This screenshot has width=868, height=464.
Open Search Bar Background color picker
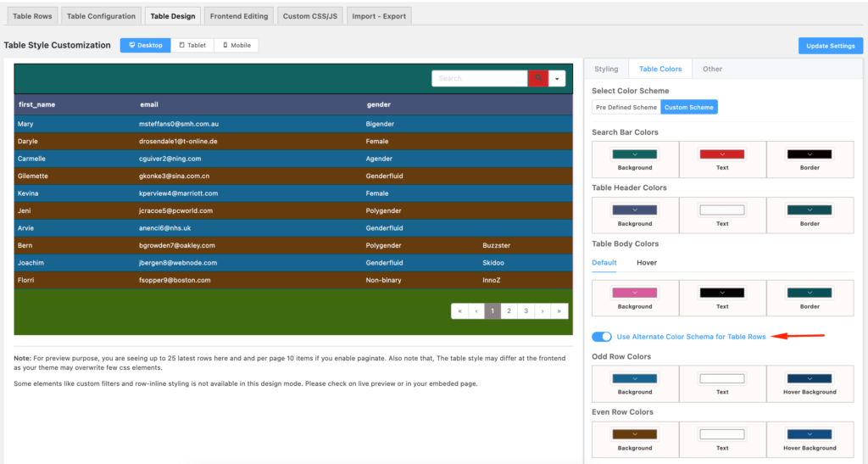click(635, 154)
